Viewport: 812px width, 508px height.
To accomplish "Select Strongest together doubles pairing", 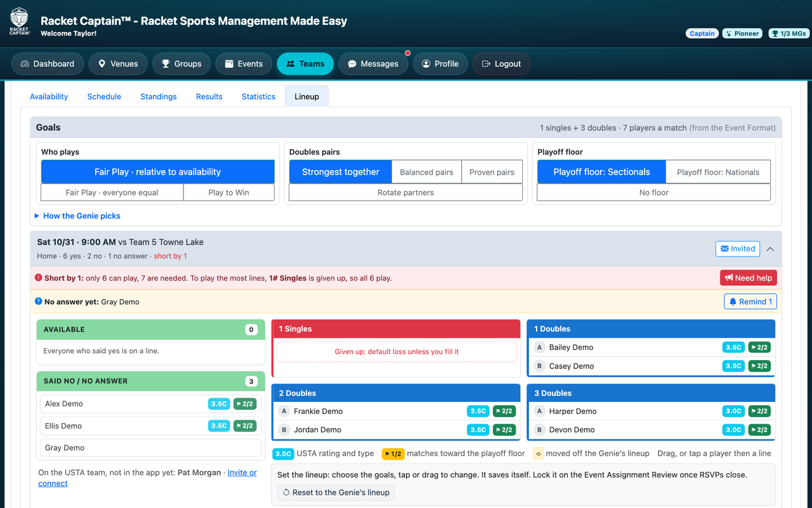I will (x=341, y=171).
